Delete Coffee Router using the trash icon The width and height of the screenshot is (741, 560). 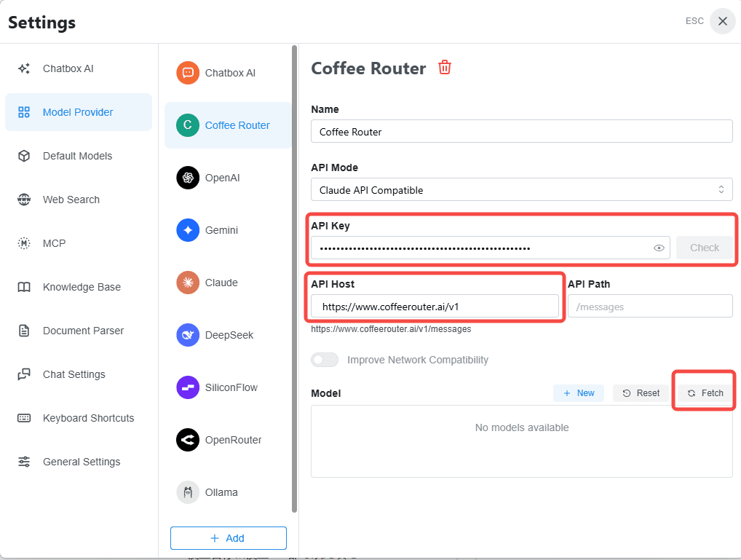[445, 68]
